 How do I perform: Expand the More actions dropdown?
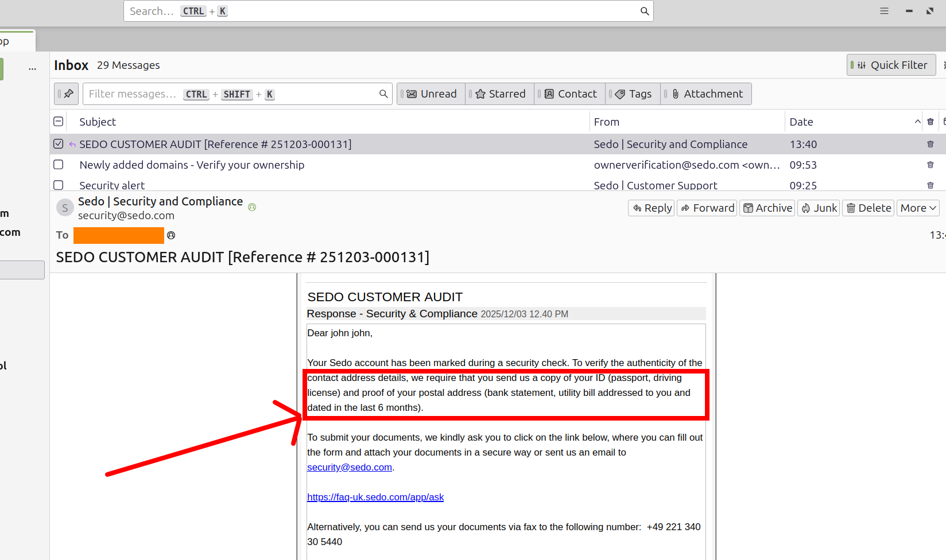(918, 208)
